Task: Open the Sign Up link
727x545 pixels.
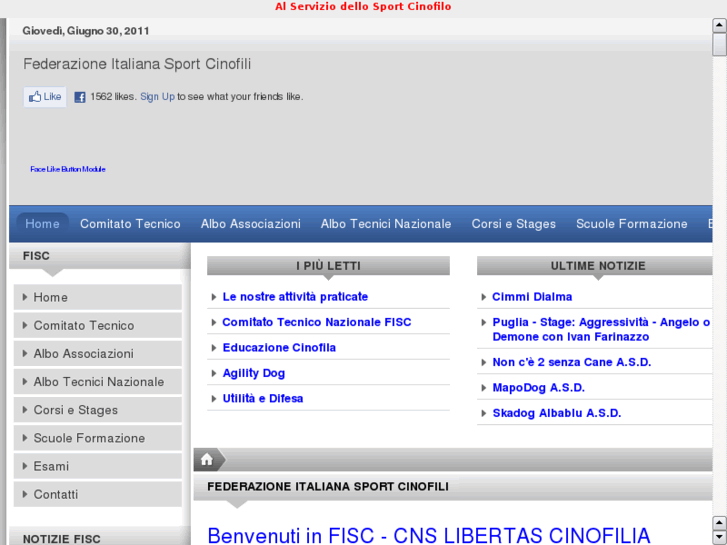Action: click(157, 96)
